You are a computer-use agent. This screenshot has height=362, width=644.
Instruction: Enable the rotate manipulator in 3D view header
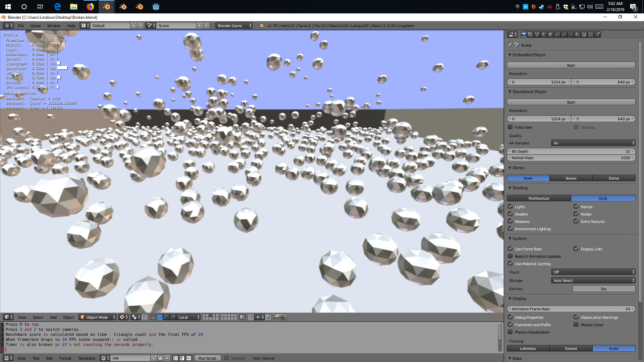tap(166, 317)
